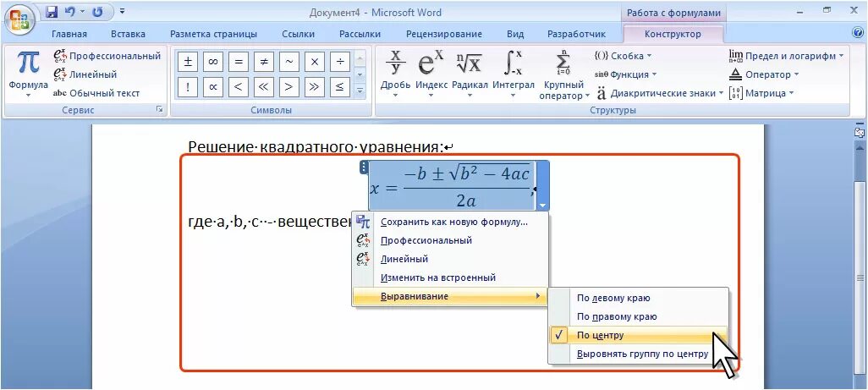Switch formula to Линейный in ribbon

pyautogui.click(x=85, y=74)
